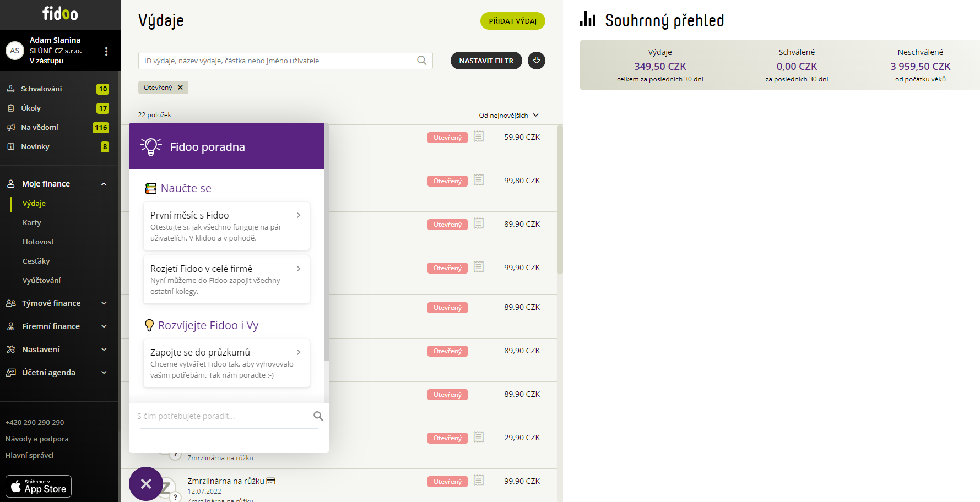Click the Týmové finance people icon
Viewport: 980px width, 502px height.
tap(10, 303)
